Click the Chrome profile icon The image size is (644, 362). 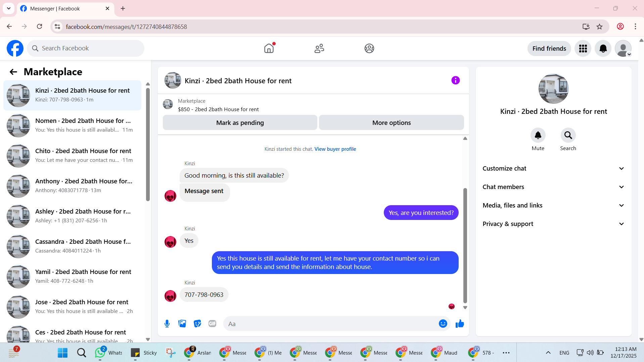tap(620, 27)
